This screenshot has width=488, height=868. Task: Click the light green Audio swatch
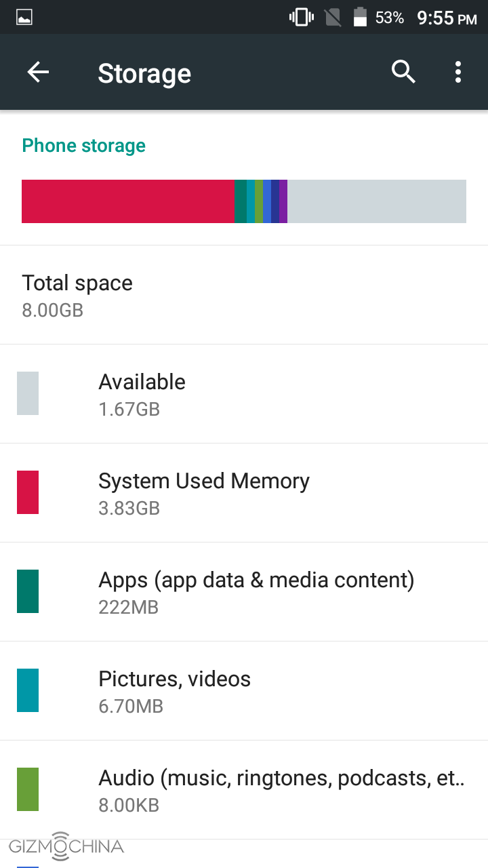pos(28,789)
